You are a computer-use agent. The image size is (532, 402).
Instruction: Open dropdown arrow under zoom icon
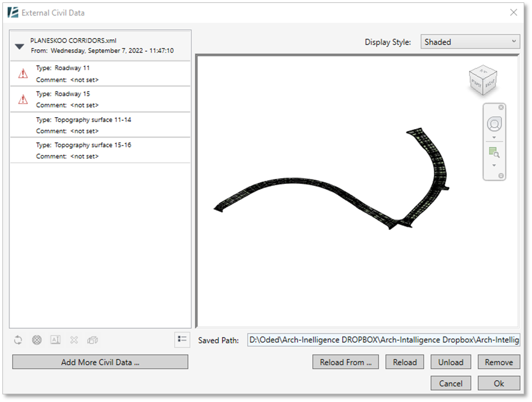click(x=494, y=165)
